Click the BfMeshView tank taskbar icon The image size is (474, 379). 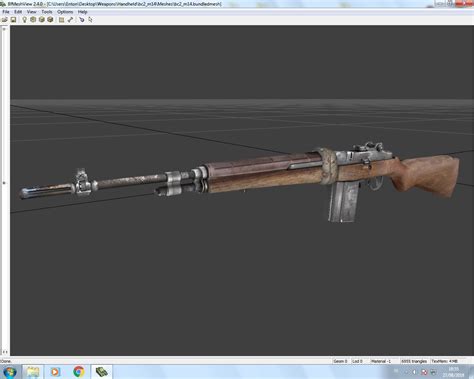[x=101, y=372]
